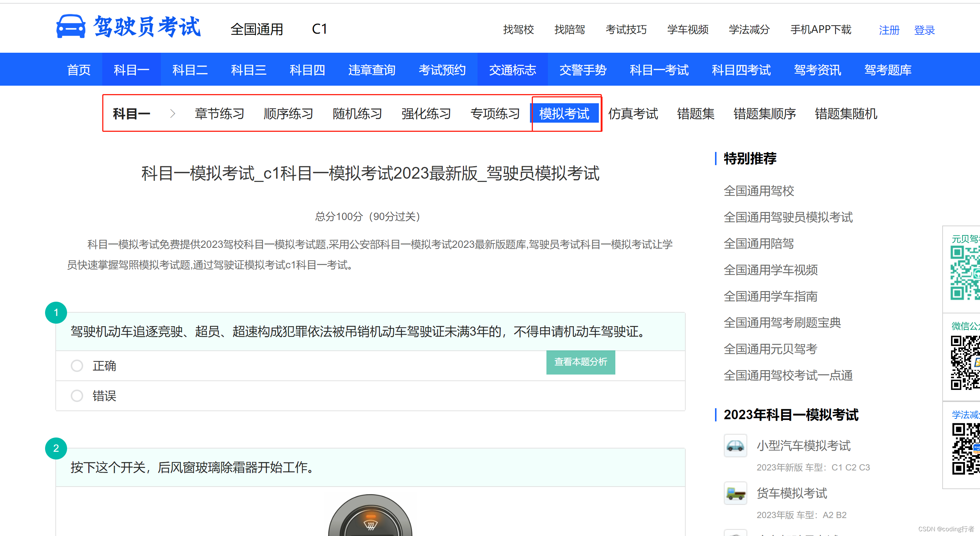Click the question 2 number badge

pos(56,448)
